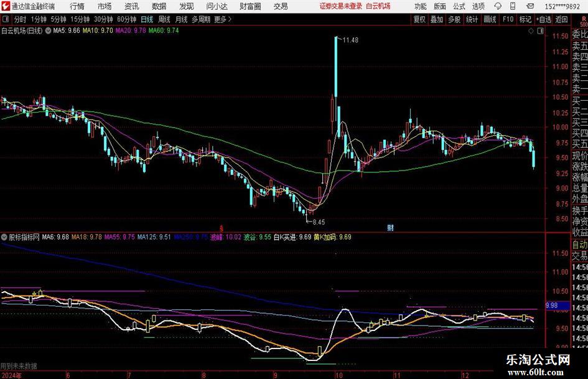This screenshot has height=379, width=588.
Task: Click the 8.45 low price label
Action: pyautogui.click(x=319, y=222)
